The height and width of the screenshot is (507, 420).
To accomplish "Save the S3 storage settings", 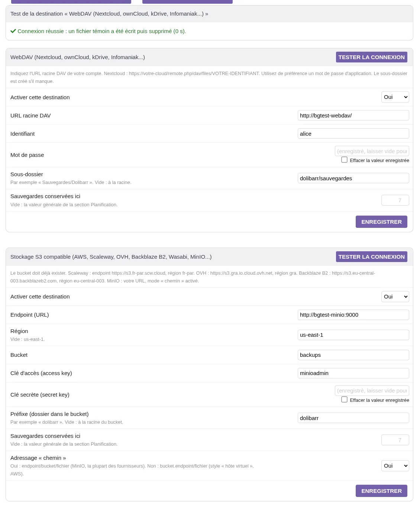I will (x=381, y=491).
